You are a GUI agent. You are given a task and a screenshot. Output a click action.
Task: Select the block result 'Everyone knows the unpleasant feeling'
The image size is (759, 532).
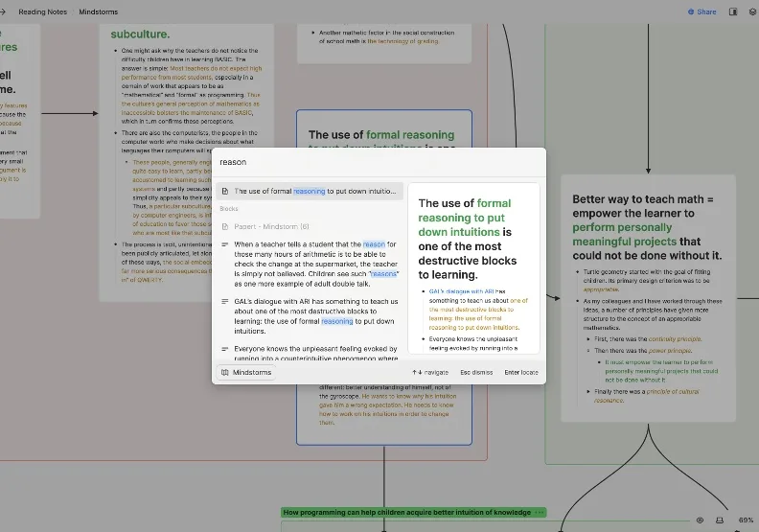(310, 353)
